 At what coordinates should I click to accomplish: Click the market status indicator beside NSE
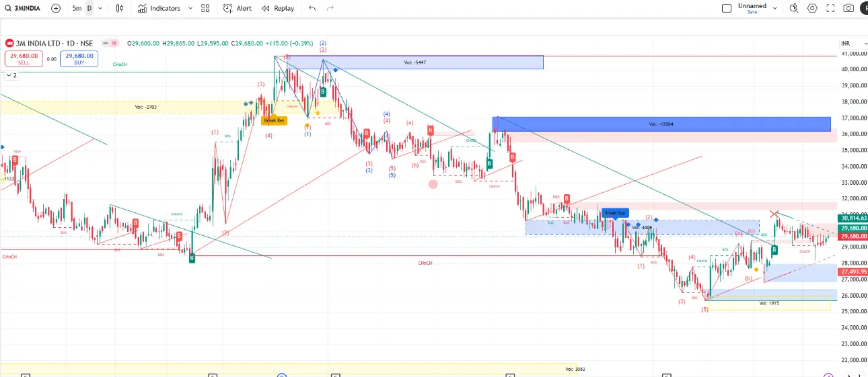[x=110, y=43]
